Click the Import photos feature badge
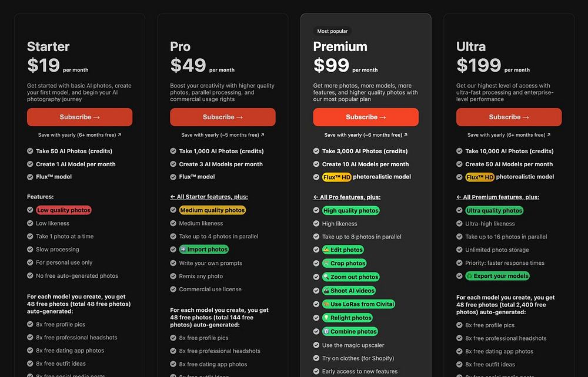This screenshot has height=377, width=588. [204, 250]
